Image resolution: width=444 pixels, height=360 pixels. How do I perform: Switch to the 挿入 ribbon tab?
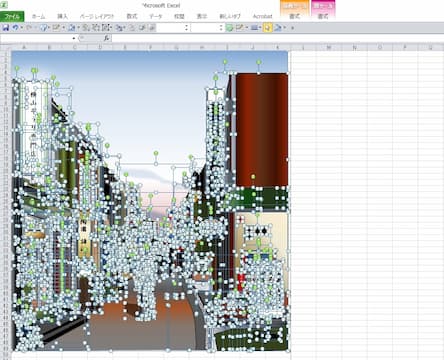62,16
